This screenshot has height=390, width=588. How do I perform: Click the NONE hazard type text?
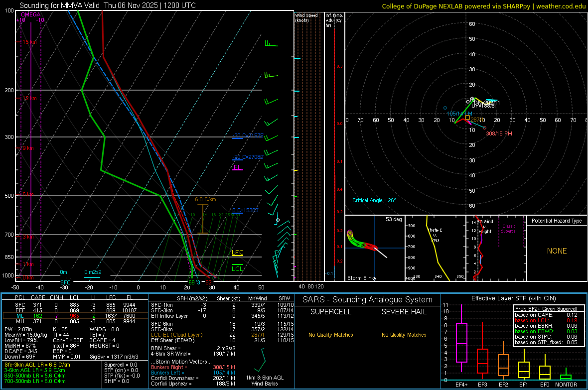(x=557, y=251)
